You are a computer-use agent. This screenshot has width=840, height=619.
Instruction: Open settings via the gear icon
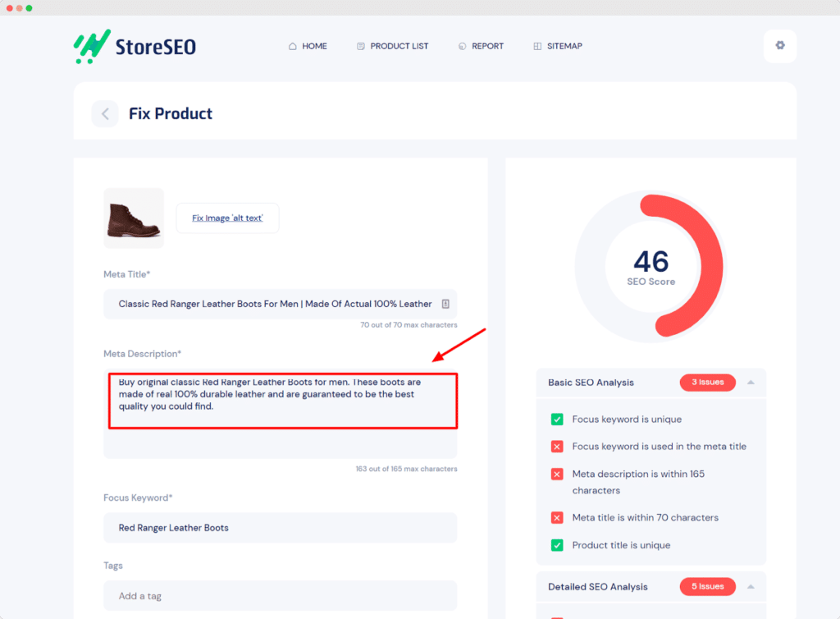779,46
